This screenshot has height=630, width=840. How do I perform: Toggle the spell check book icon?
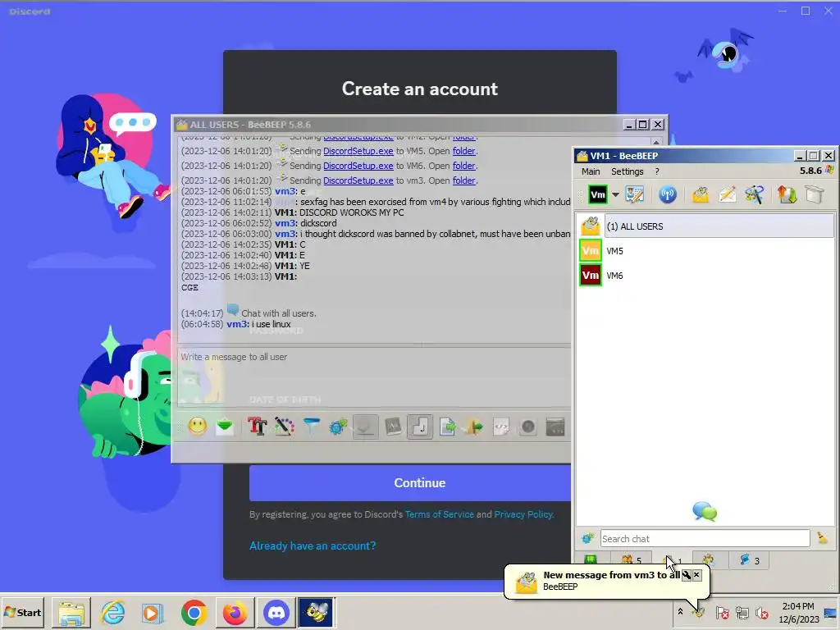click(x=393, y=427)
